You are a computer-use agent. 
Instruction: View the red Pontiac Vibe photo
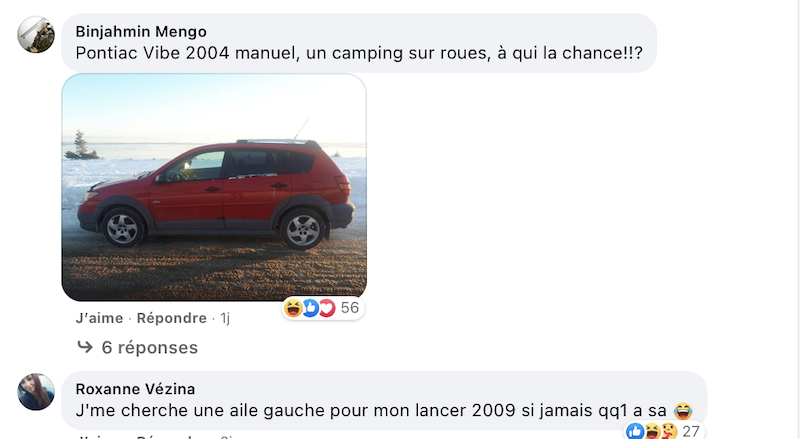click(x=214, y=187)
